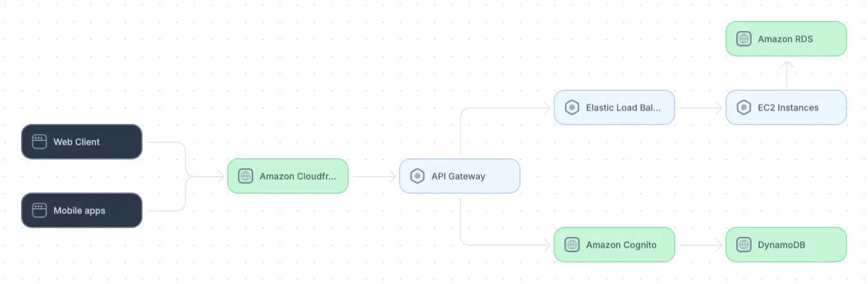
Task: Click the globe icon on Amazon Cognito node
Action: pyautogui.click(x=572, y=245)
